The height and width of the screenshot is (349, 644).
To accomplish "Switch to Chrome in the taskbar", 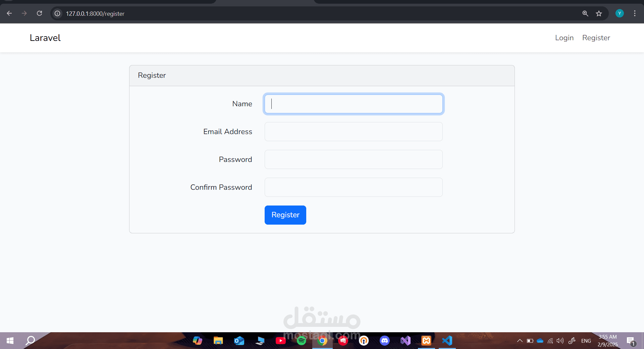I will click(322, 341).
